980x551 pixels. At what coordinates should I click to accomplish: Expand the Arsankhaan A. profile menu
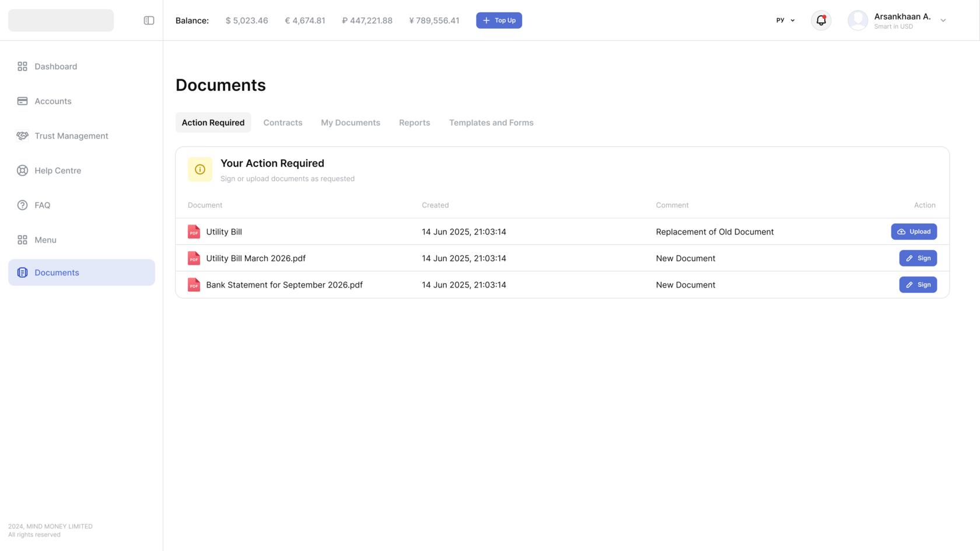(x=943, y=20)
